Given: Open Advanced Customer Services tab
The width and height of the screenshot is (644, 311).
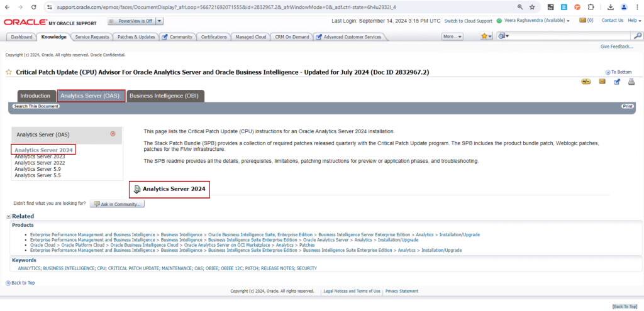Looking at the screenshot, I should click(x=349, y=37).
